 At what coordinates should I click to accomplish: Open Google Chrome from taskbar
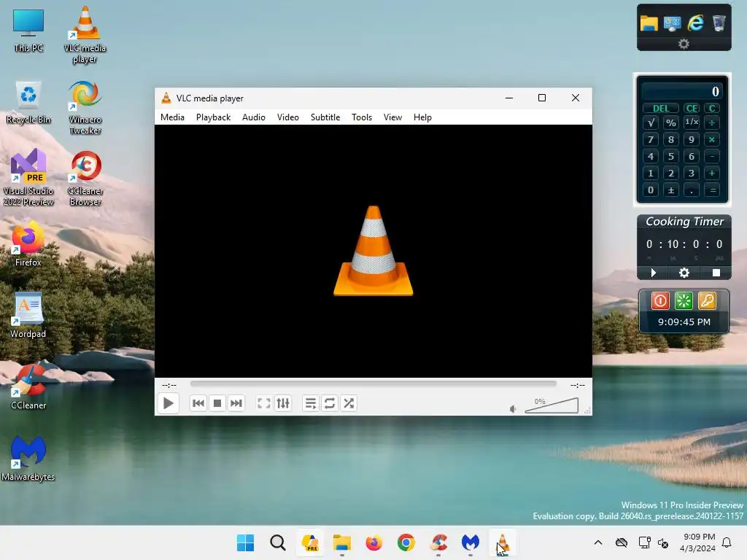(x=406, y=542)
